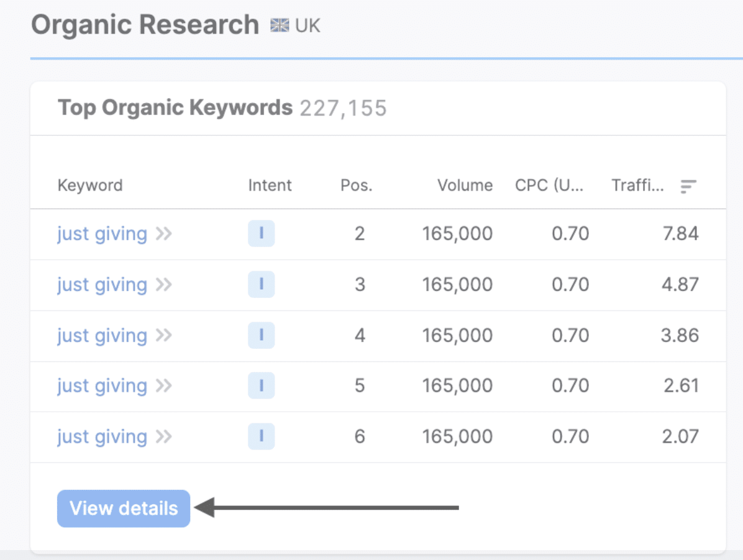Screen dimensions: 743x560
Task: Click the sort icon beside Traffic column
Action: click(688, 186)
